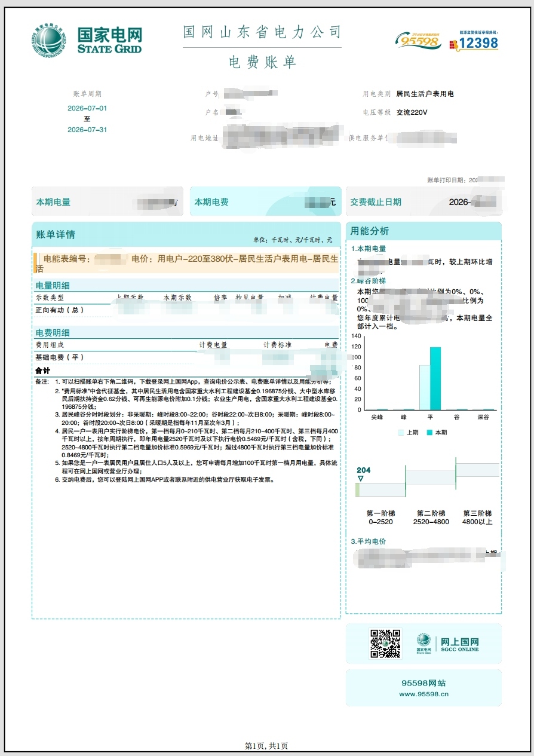Click the 电压等级 label
This screenshot has width=534, height=756.
tap(377, 112)
